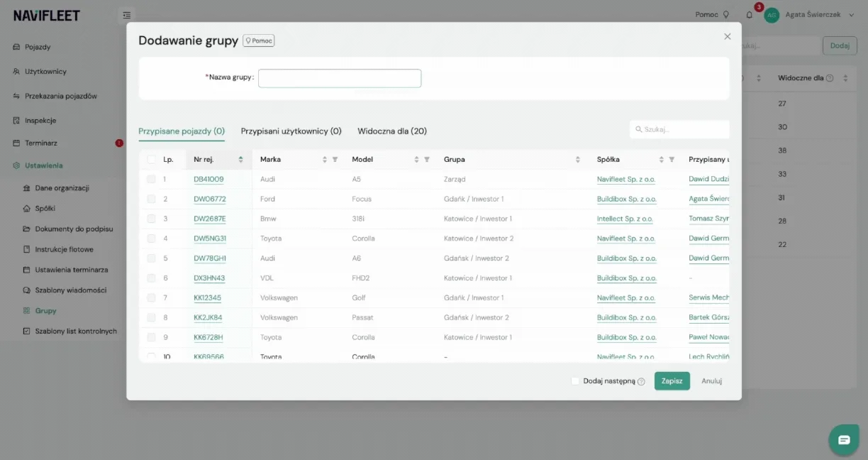Enable the Dodaj następną checkbox
The height and width of the screenshot is (460, 868).
(x=576, y=381)
